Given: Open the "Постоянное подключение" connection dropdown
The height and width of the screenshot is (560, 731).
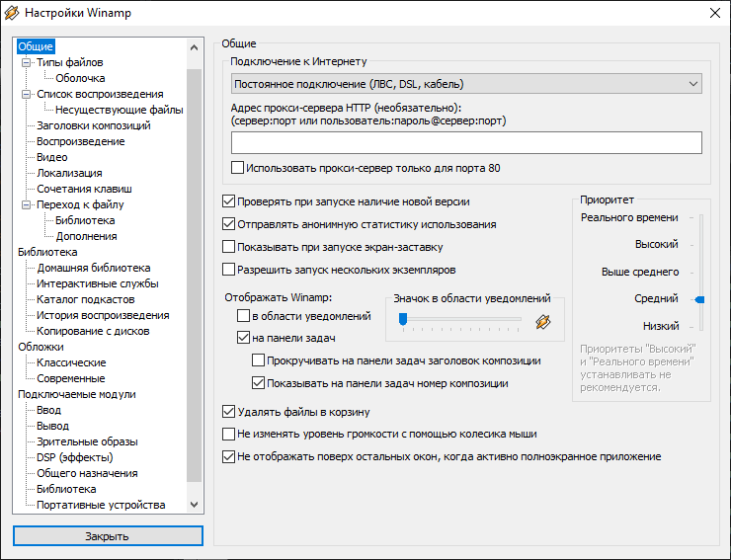Looking at the screenshot, I should coord(465,84).
